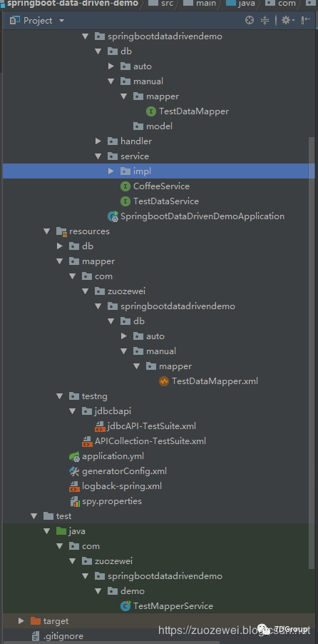Image resolution: width=318 pixels, height=644 pixels.
Task: Click the TestDataService interface icon
Action: (125, 201)
